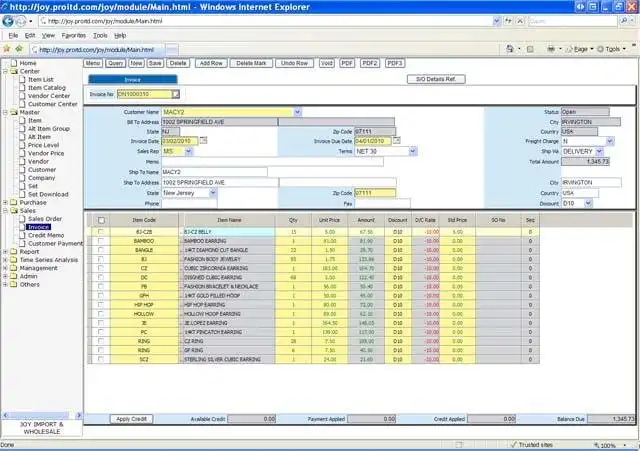Image resolution: width=640 pixels, height=451 pixels.
Task: Click the Apply Credit button
Action: click(131, 419)
